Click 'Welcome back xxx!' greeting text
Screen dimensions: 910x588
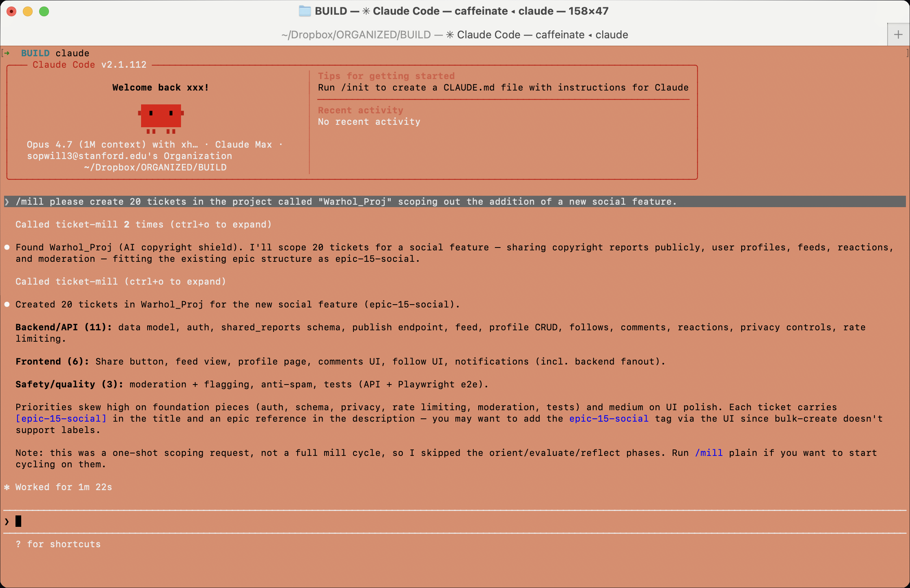(161, 88)
